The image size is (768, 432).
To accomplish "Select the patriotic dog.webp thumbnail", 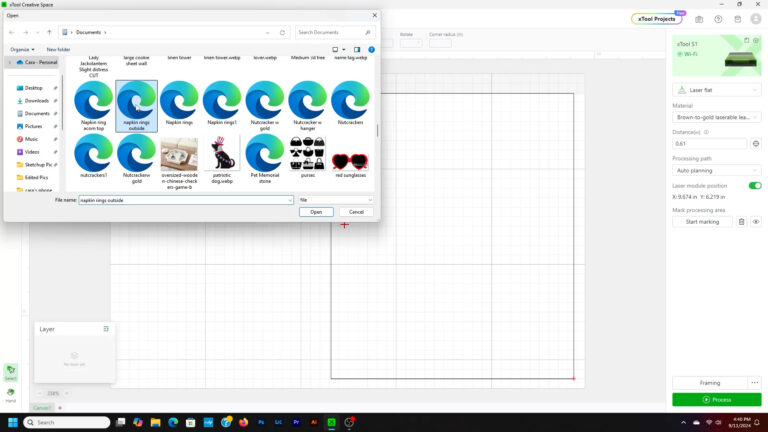I will 221,156.
